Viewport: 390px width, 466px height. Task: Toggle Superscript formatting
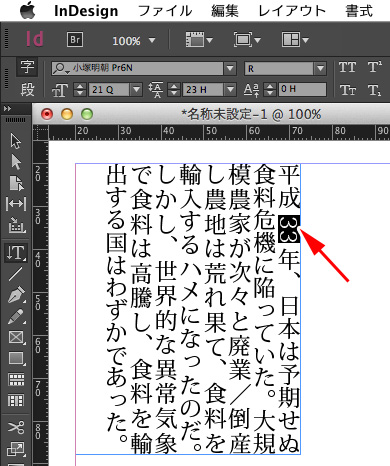point(375,67)
